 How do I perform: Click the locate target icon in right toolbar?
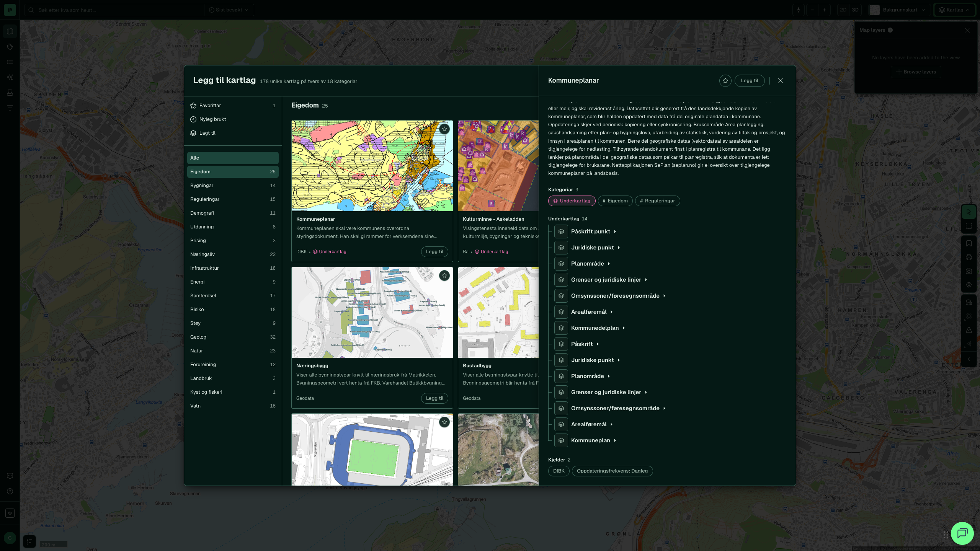969,285
